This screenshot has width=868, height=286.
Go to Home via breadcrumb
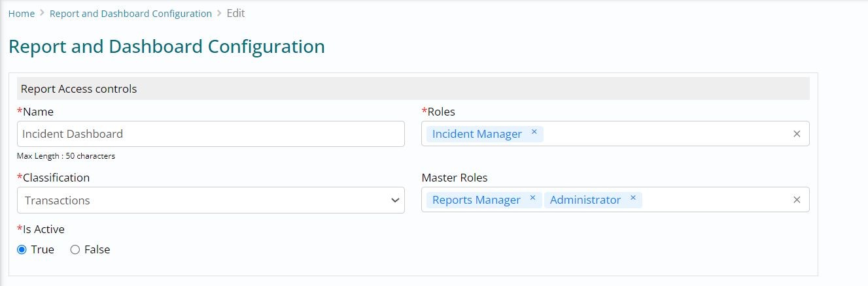[x=22, y=14]
